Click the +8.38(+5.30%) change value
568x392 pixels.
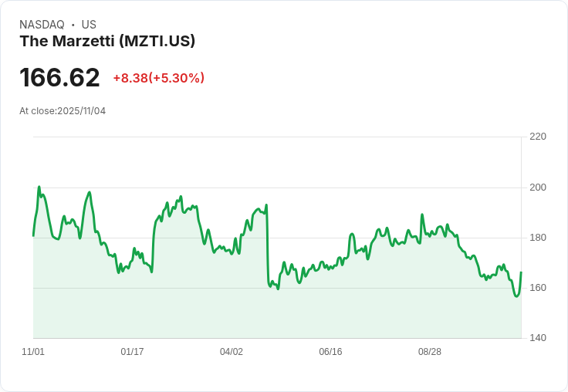[x=159, y=78]
